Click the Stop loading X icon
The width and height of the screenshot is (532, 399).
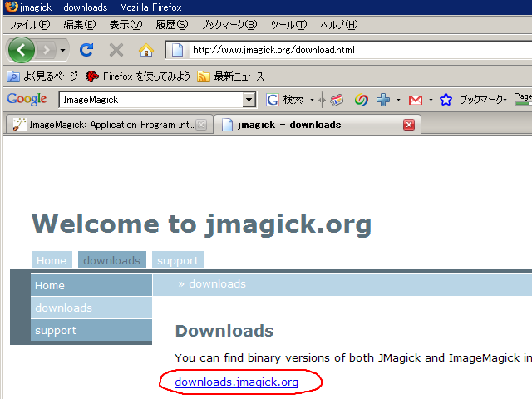pos(116,50)
